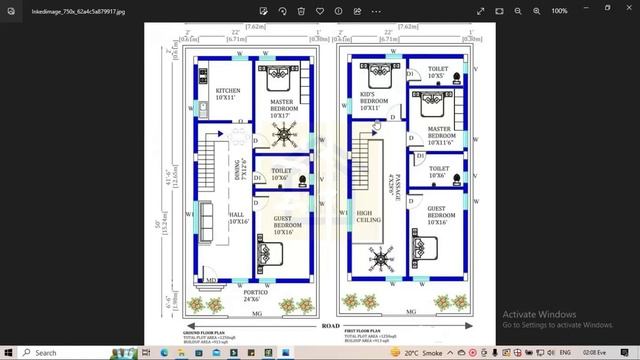The width and height of the screenshot is (640, 360).
Task: Click the floor plan image thumbnail area at KITCHEN label
Action: [228, 94]
